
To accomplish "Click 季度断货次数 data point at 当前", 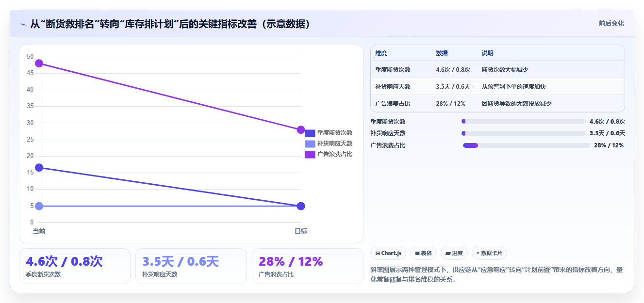I will (x=39, y=168).
